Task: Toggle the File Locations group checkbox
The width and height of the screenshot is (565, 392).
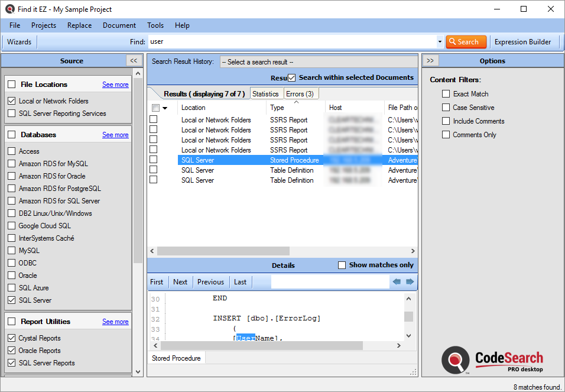Action: 12,85
